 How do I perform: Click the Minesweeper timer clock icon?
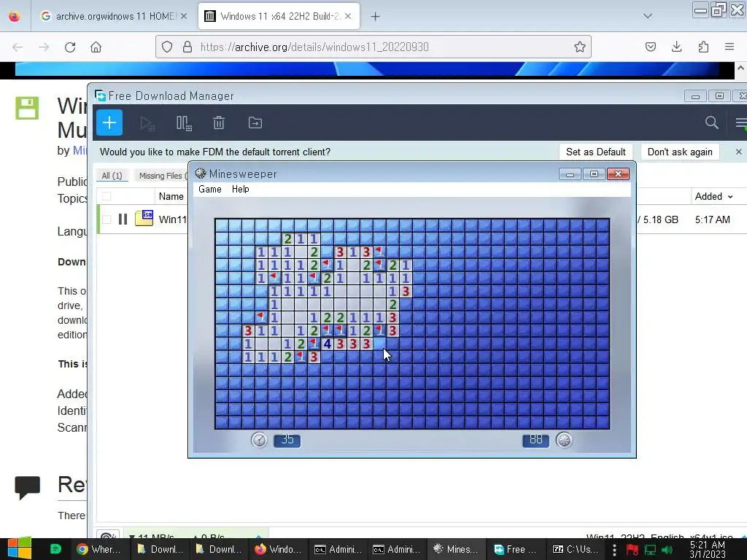click(259, 440)
